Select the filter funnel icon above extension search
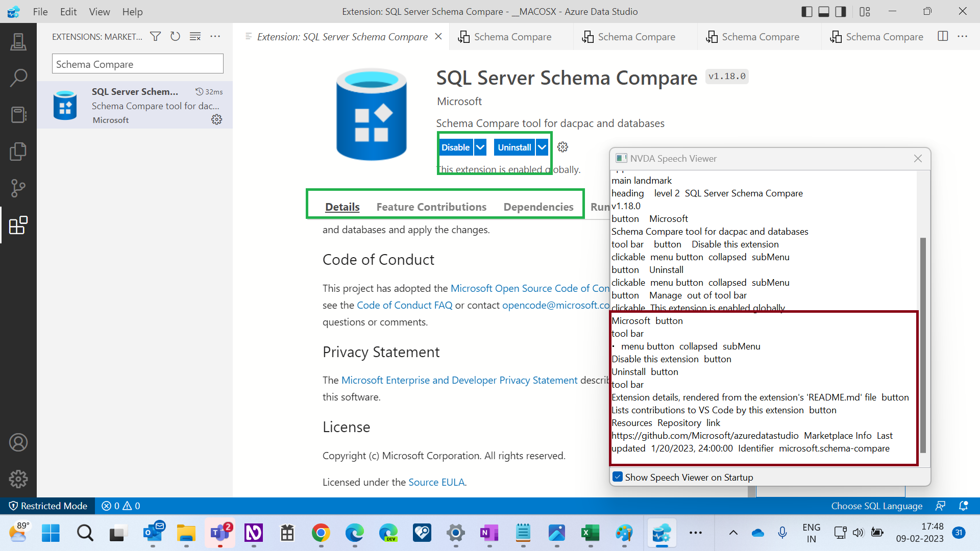Image resolution: width=980 pixels, height=551 pixels. (155, 36)
